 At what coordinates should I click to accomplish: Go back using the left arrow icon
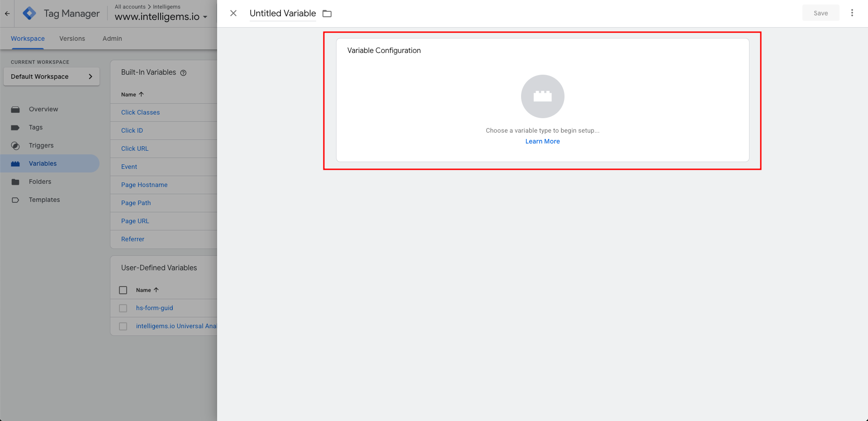pos(7,14)
